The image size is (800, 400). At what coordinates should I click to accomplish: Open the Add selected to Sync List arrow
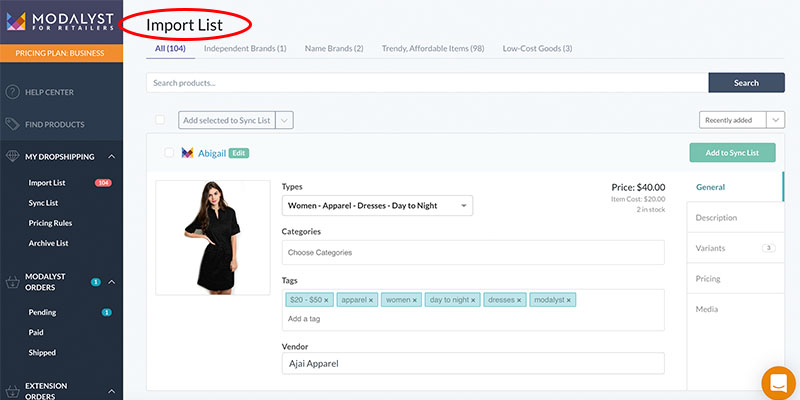(284, 120)
